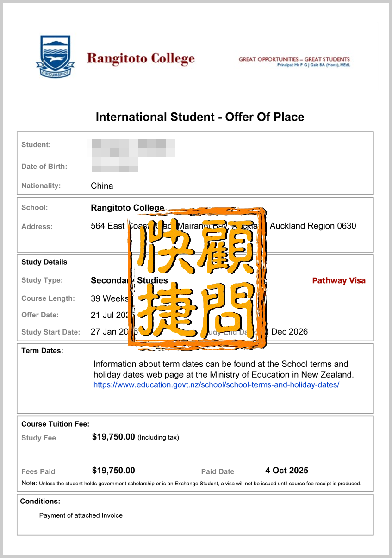Click the Payment of attached Invoice condition
Screen dimensions: 392x558
pos(81,515)
